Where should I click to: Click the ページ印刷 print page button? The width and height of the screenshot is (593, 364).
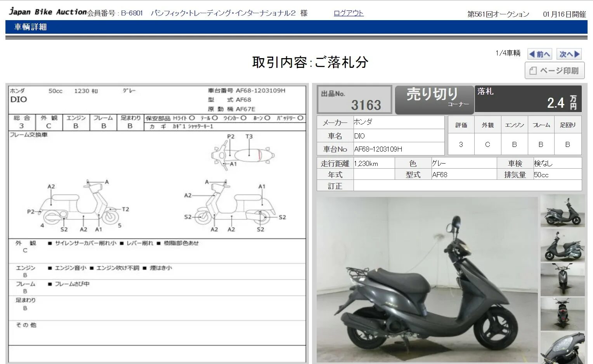tap(555, 71)
